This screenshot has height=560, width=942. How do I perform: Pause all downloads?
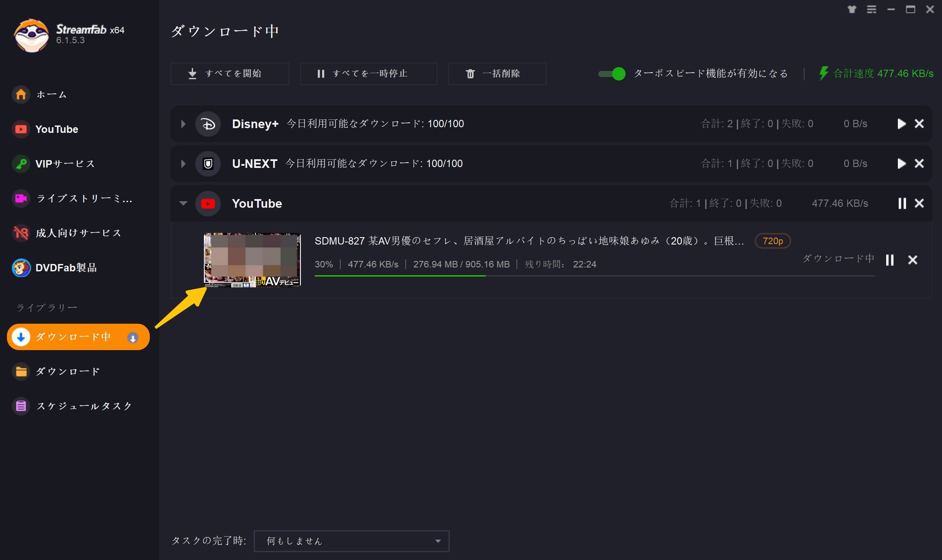368,74
